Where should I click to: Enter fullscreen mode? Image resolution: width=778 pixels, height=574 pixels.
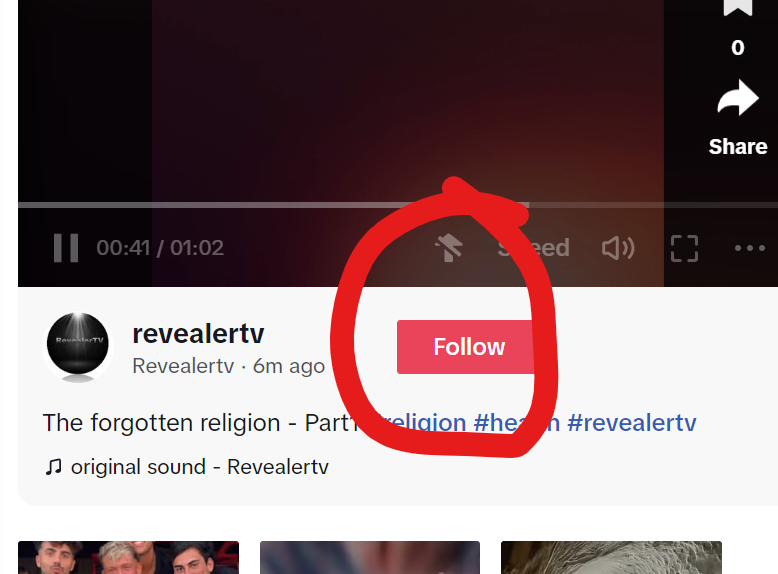click(684, 248)
